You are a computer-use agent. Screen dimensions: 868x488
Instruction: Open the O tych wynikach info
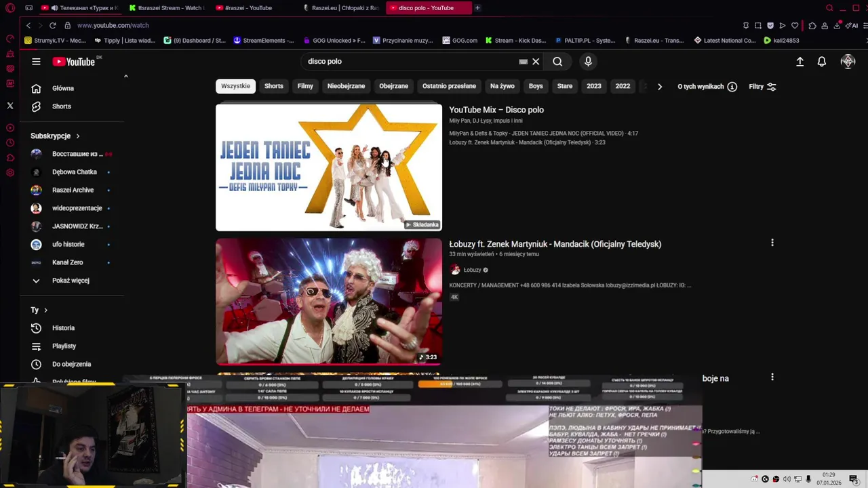pos(707,87)
